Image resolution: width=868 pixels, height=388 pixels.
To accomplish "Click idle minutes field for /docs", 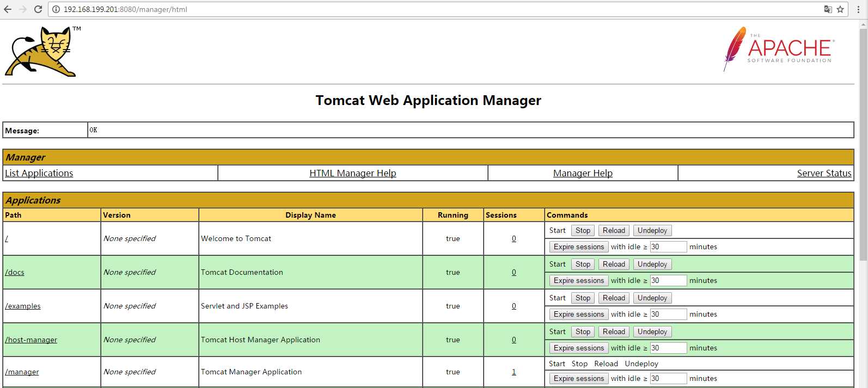I will coord(668,281).
